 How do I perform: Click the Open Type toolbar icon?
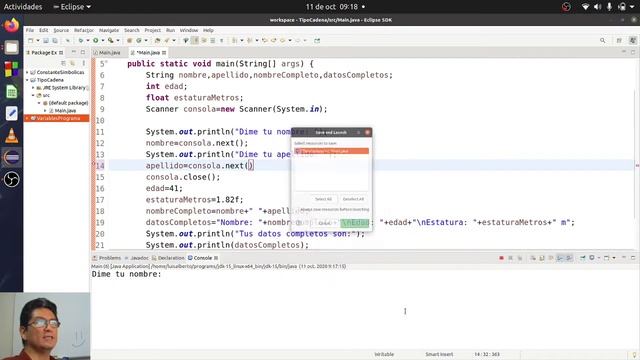[157, 40]
